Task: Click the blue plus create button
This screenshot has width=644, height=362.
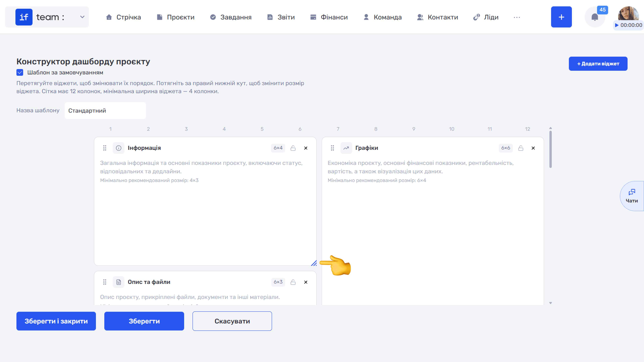Action: pyautogui.click(x=561, y=17)
